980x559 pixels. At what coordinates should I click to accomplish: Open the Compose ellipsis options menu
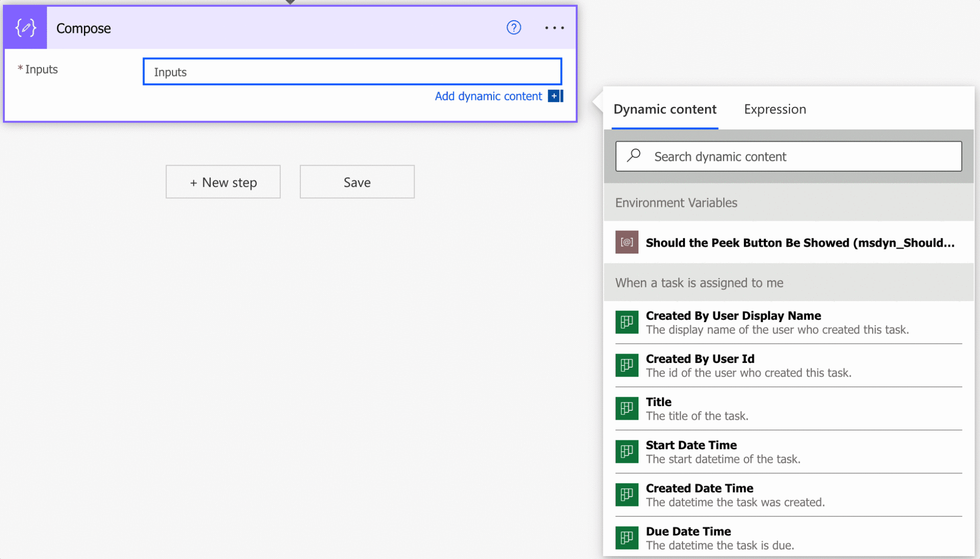(554, 28)
